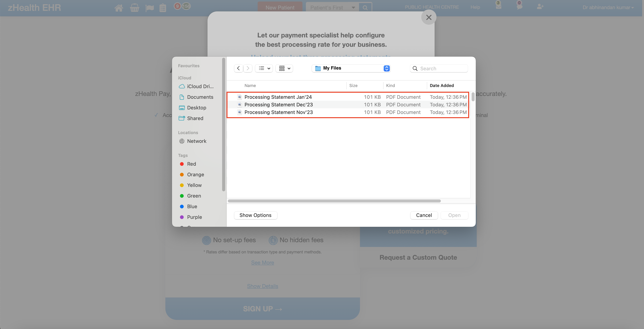This screenshot has height=329, width=644.
Task: Click the Show Details link
Action: point(263,286)
